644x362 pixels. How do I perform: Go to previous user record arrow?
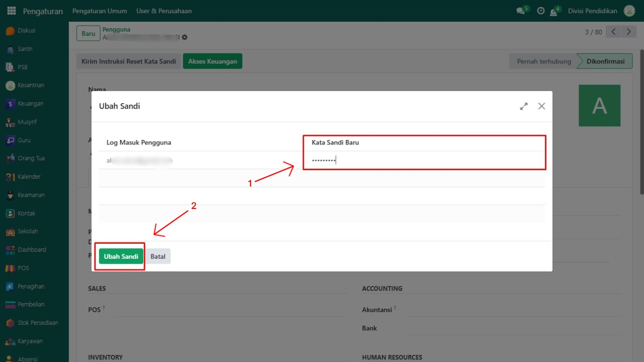point(613,32)
